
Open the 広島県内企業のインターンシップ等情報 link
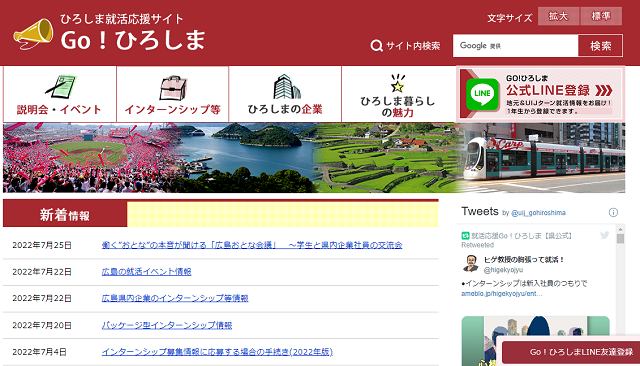pyautogui.click(x=175, y=298)
